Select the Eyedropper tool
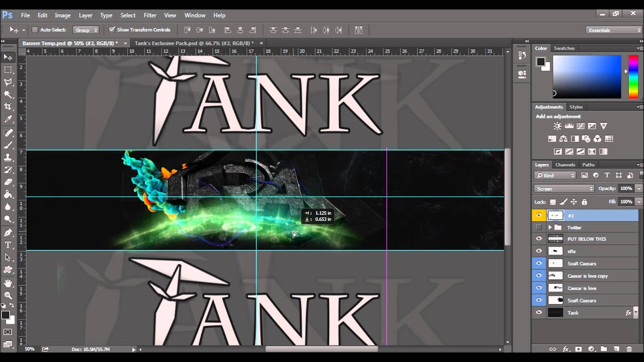644x362 pixels. click(8, 119)
